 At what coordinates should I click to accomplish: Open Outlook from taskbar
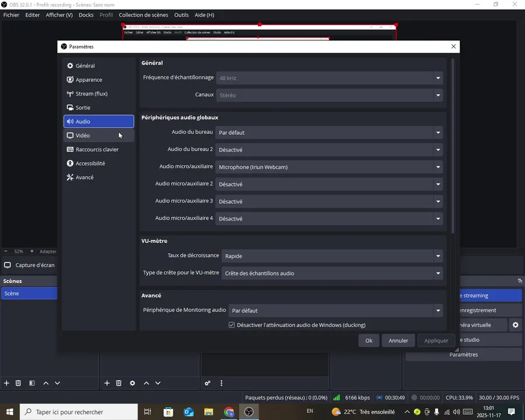click(188, 412)
